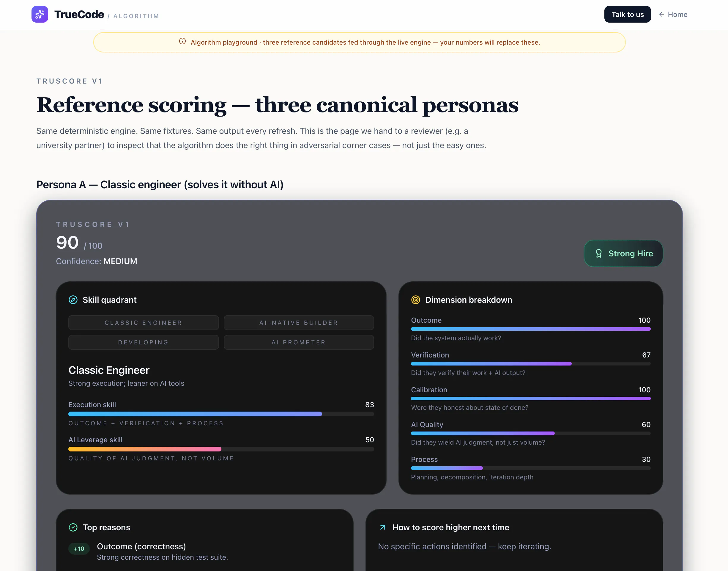Click the TrueCode sparkle logo icon
Viewport: 728px width, 571px height.
pyautogui.click(x=40, y=14)
